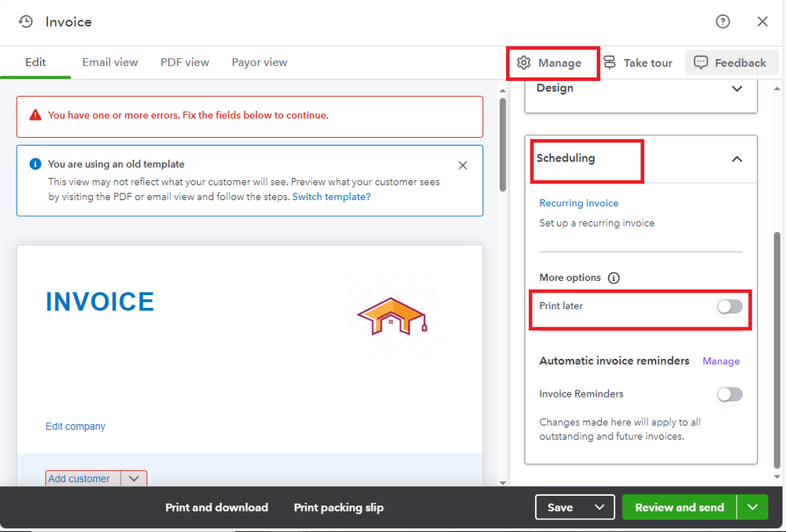Open the Review and send dropdown arrow
The width and height of the screenshot is (786, 532).
pyautogui.click(x=752, y=508)
